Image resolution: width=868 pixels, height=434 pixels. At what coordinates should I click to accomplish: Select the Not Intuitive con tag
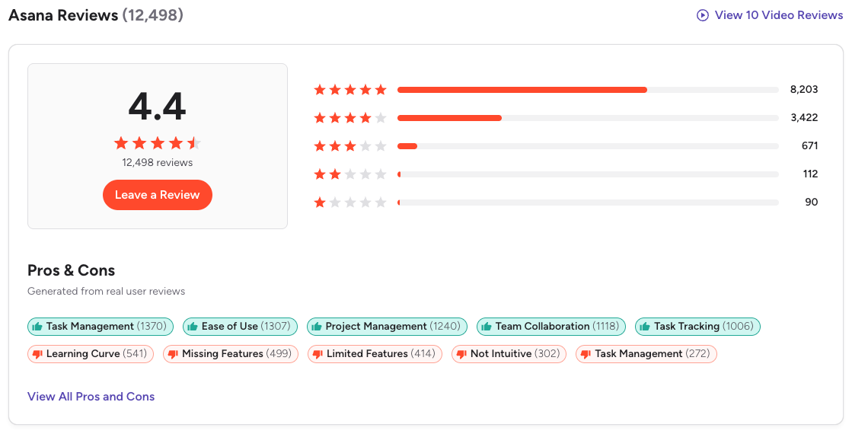pyautogui.click(x=509, y=354)
